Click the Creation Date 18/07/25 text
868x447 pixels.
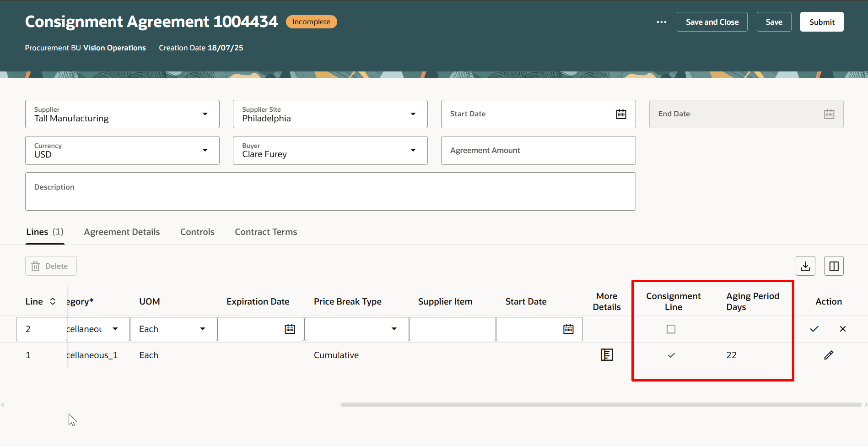pyautogui.click(x=201, y=48)
